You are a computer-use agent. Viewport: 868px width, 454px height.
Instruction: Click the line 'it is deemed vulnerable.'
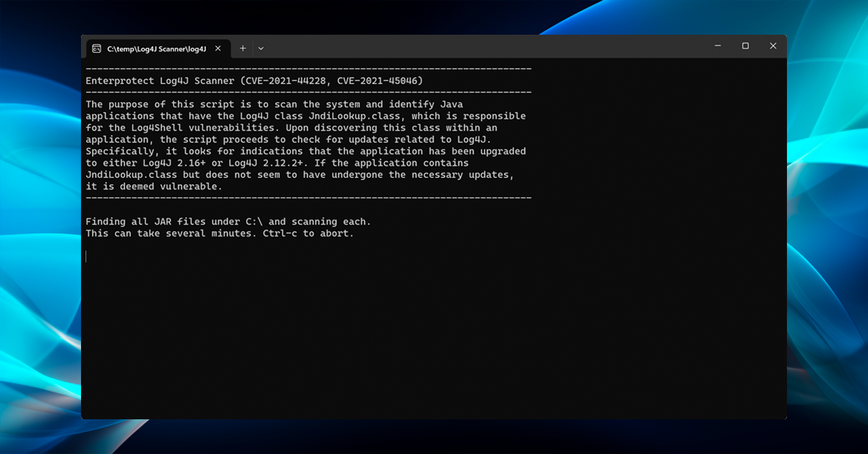[x=154, y=187]
